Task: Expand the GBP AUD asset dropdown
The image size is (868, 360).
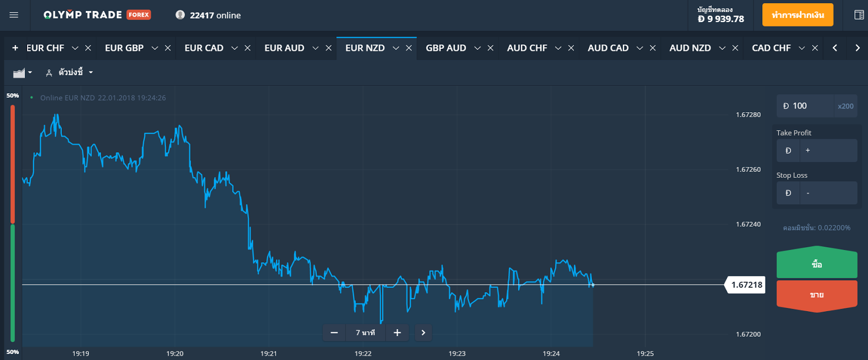Action: [477, 48]
